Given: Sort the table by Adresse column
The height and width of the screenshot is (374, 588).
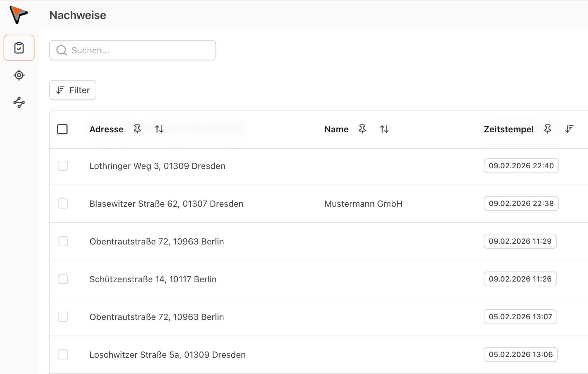Looking at the screenshot, I should pyautogui.click(x=159, y=129).
